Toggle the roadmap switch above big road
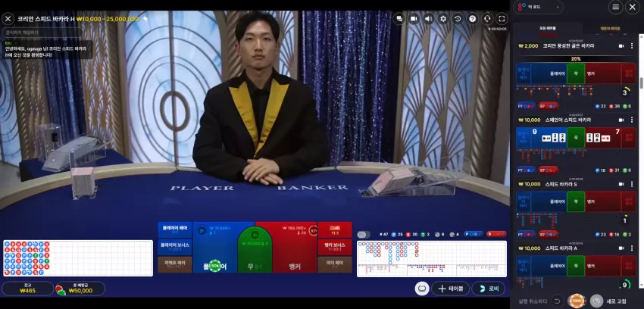This screenshot has height=309, width=644. click(364, 234)
